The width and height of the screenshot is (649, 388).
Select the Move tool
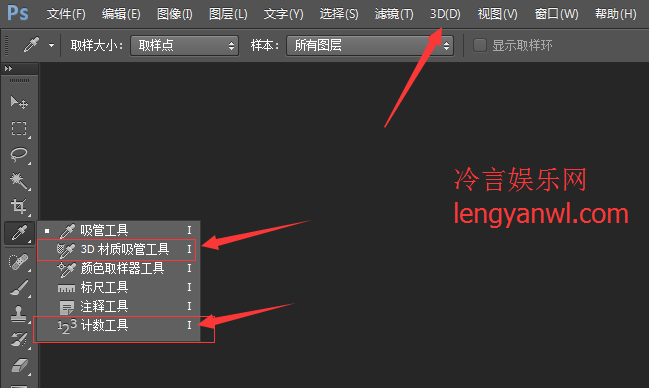[19, 102]
